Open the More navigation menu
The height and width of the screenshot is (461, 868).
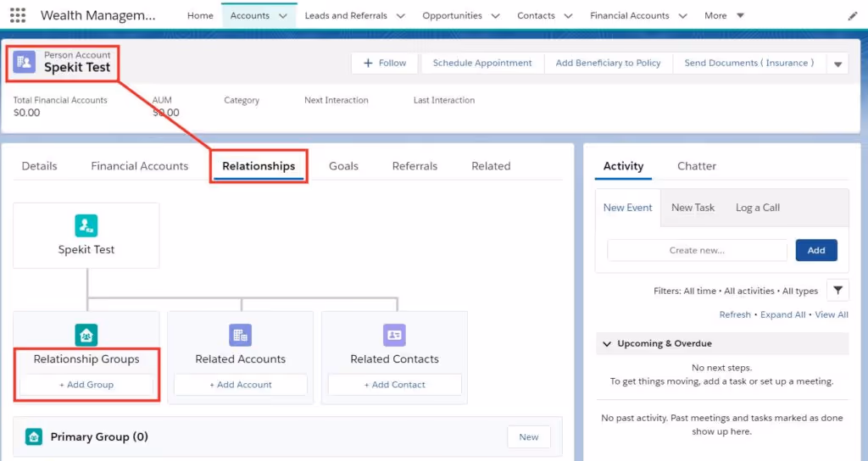pyautogui.click(x=724, y=15)
